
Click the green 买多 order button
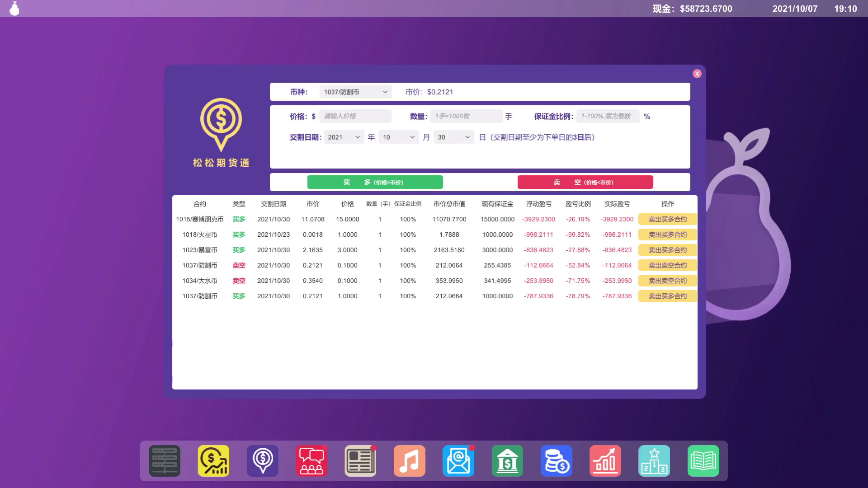(375, 182)
